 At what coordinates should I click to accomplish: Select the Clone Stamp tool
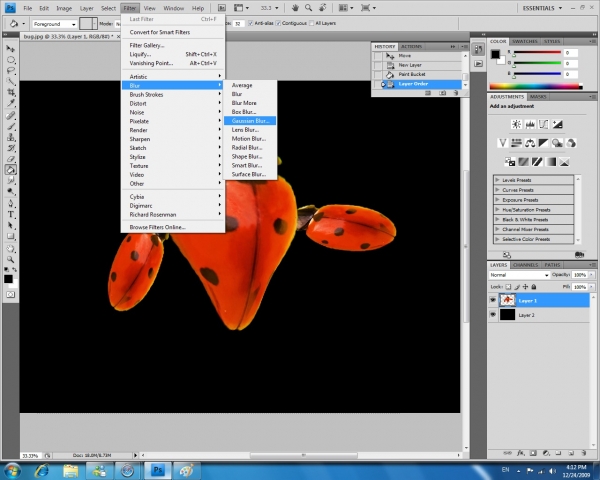[11, 137]
